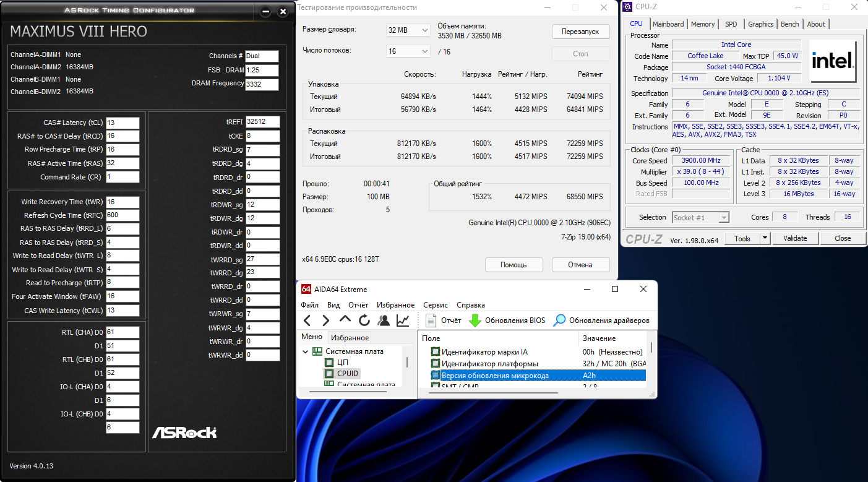Open the Сервис menu in AIDA64

[436, 305]
